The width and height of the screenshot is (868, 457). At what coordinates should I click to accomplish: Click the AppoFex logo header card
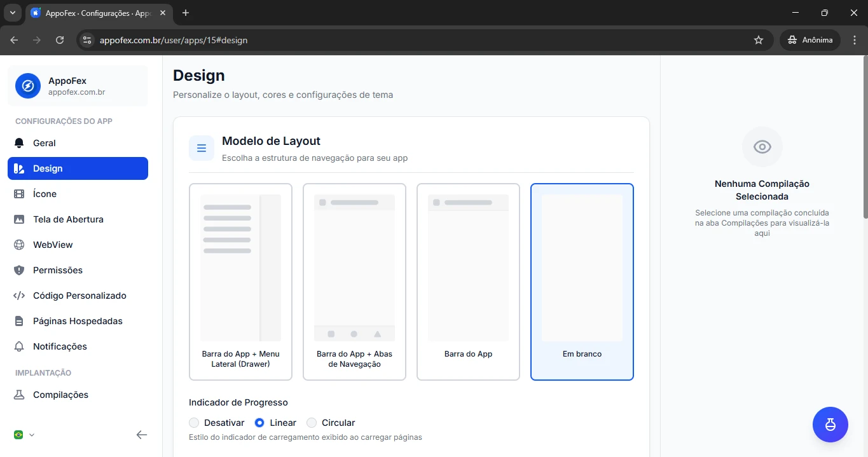pyautogui.click(x=78, y=86)
